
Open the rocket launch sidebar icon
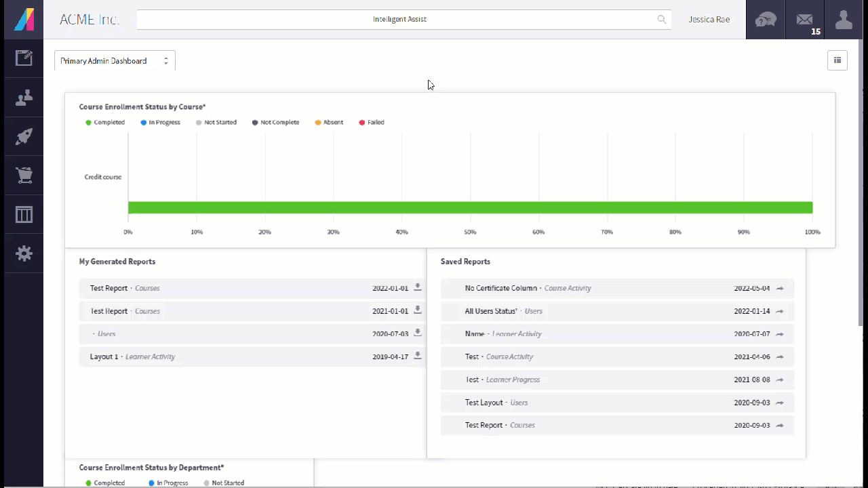coord(24,137)
